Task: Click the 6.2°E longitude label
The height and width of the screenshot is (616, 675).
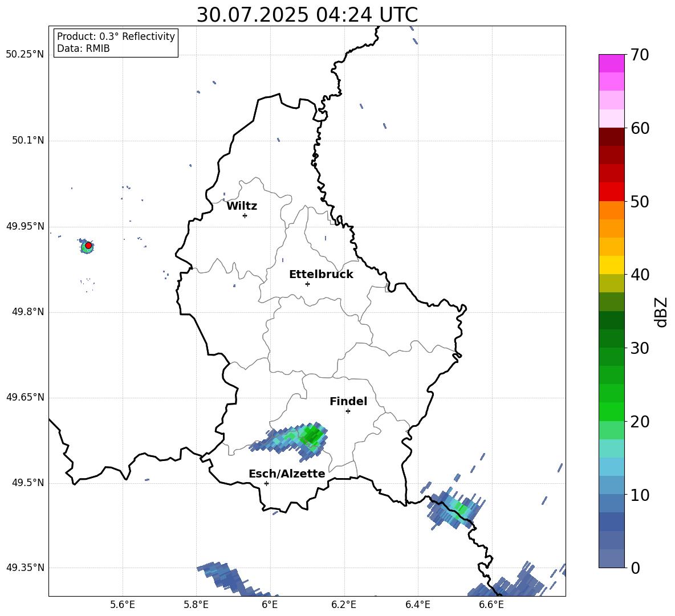Action: coord(344,605)
